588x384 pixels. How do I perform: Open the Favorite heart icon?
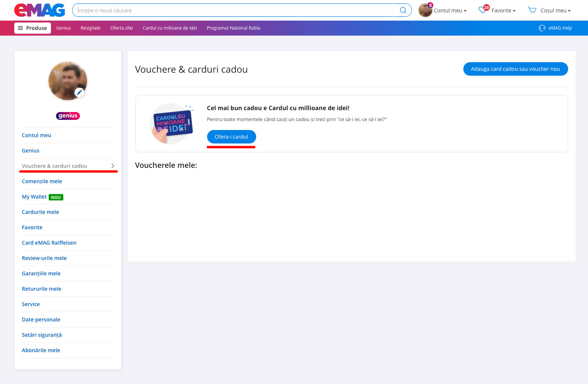[483, 10]
